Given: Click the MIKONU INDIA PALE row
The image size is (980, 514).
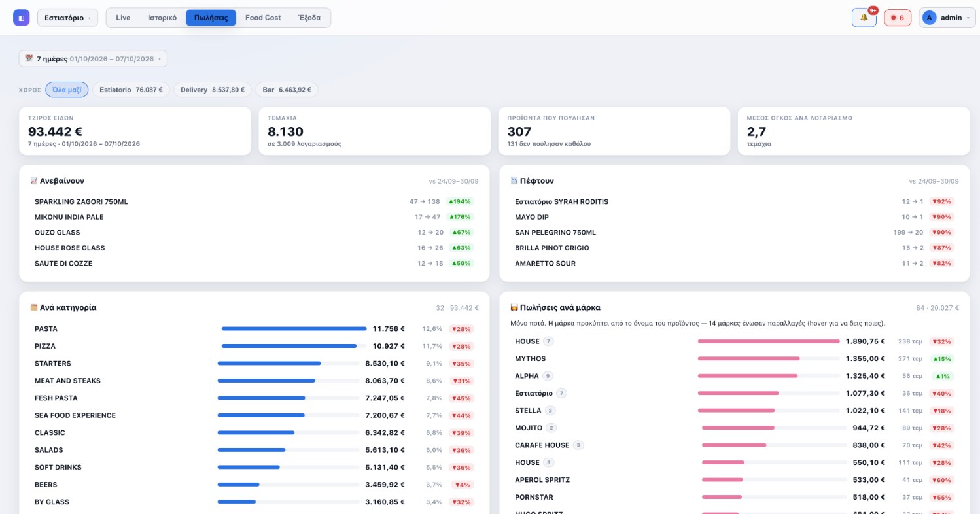Looking at the screenshot, I should [254, 217].
